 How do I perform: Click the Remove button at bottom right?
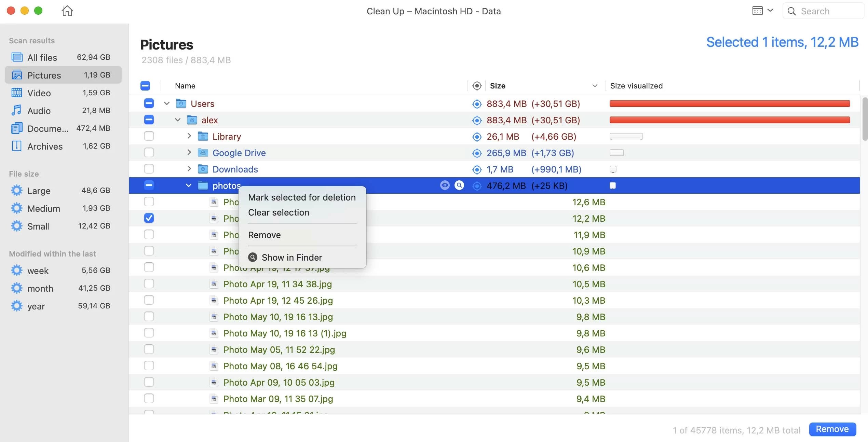(x=832, y=429)
